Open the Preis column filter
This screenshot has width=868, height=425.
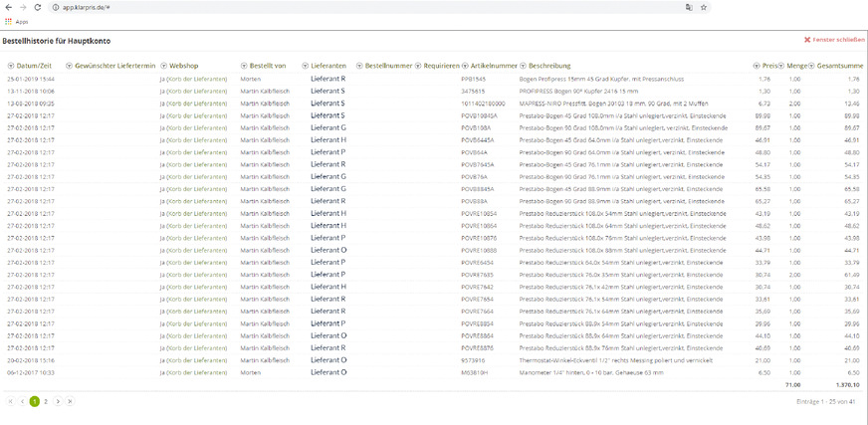click(x=757, y=66)
